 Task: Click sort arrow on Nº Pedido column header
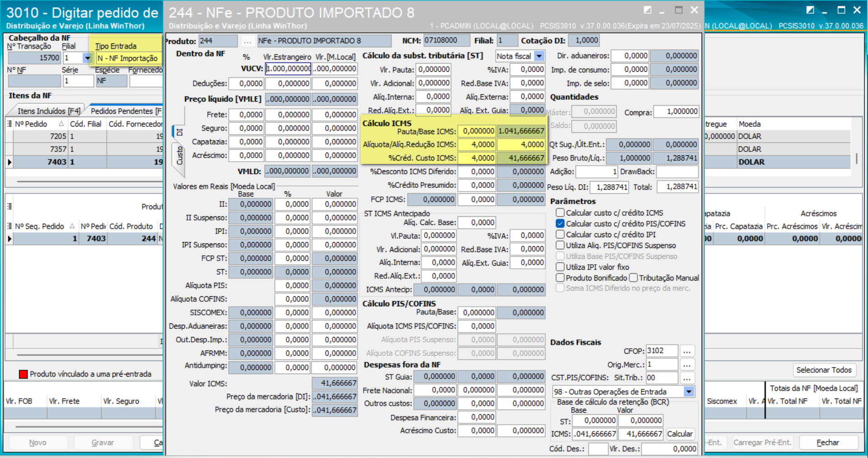(x=61, y=124)
